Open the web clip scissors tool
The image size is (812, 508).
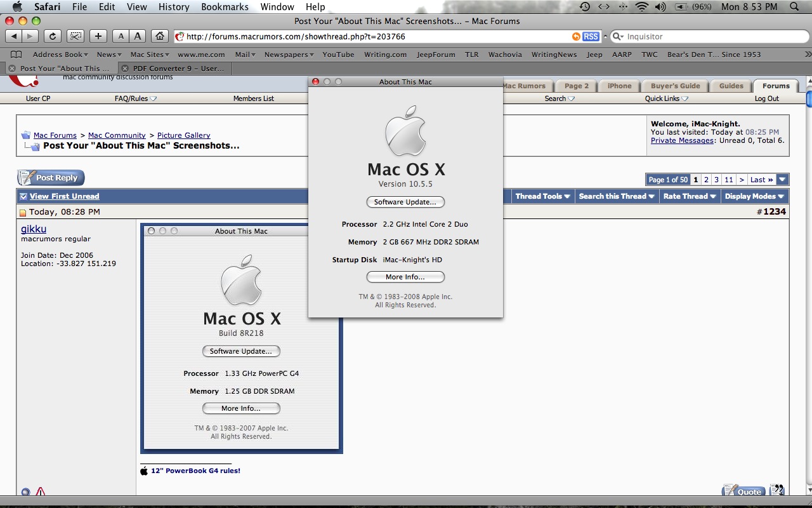(75, 36)
